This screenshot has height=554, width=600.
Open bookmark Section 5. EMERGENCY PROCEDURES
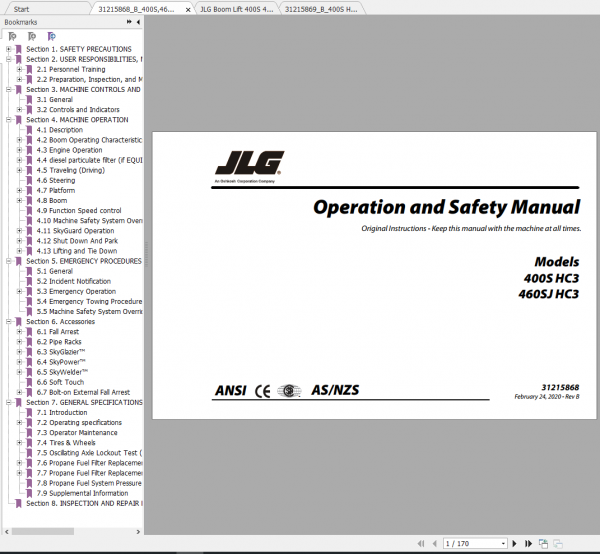(x=84, y=261)
